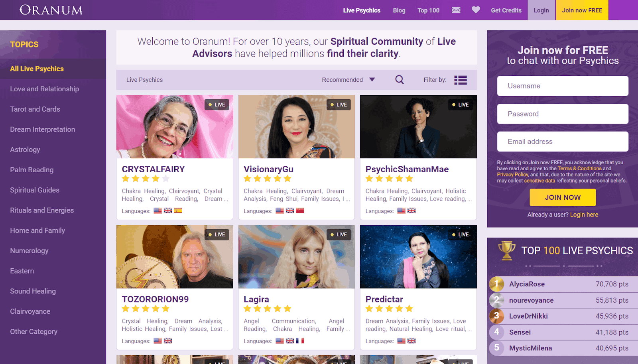Viewport: 638px width, 364px height.
Task: Click rank 5 badge next to MysticMilena
Action: [x=496, y=348]
